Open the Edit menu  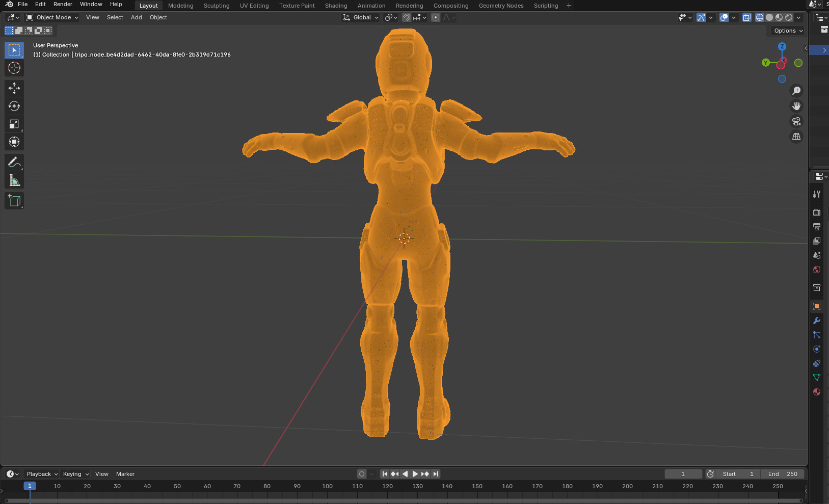pos(40,4)
